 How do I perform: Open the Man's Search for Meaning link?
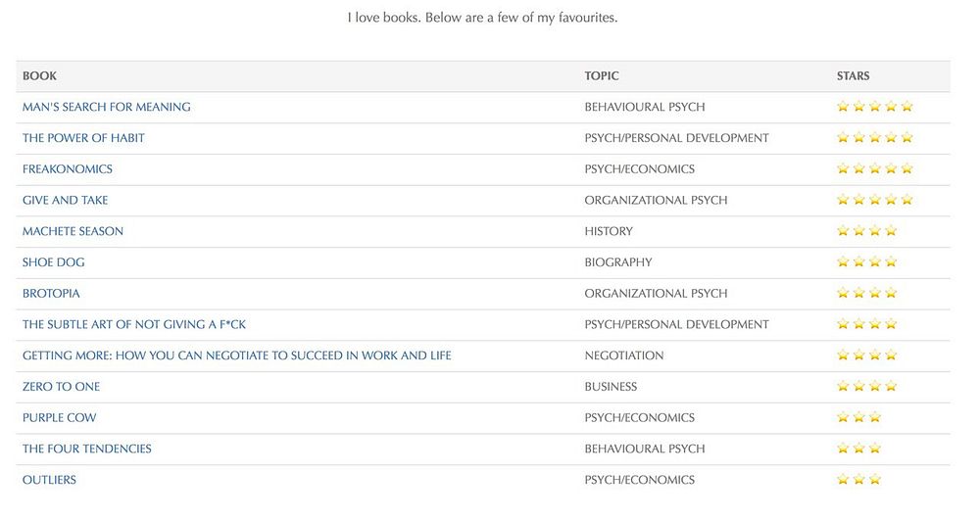tap(107, 107)
